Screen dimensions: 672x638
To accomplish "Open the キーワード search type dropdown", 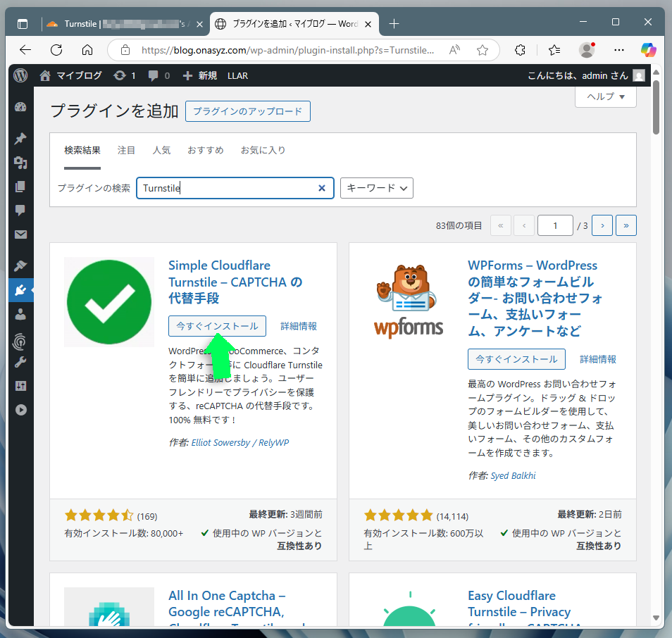I will tap(376, 188).
